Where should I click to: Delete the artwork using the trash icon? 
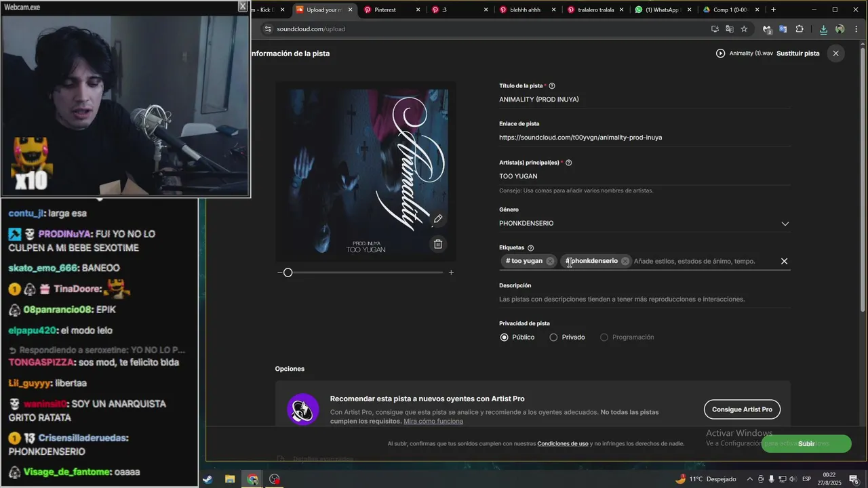(x=438, y=244)
